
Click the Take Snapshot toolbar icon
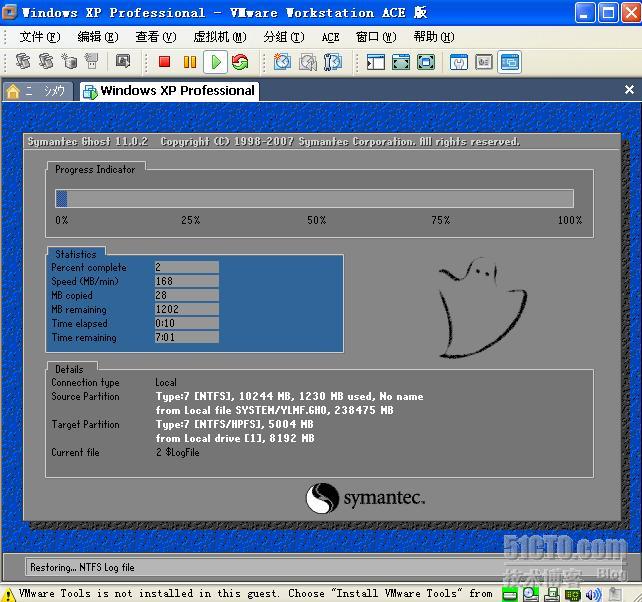coord(282,62)
